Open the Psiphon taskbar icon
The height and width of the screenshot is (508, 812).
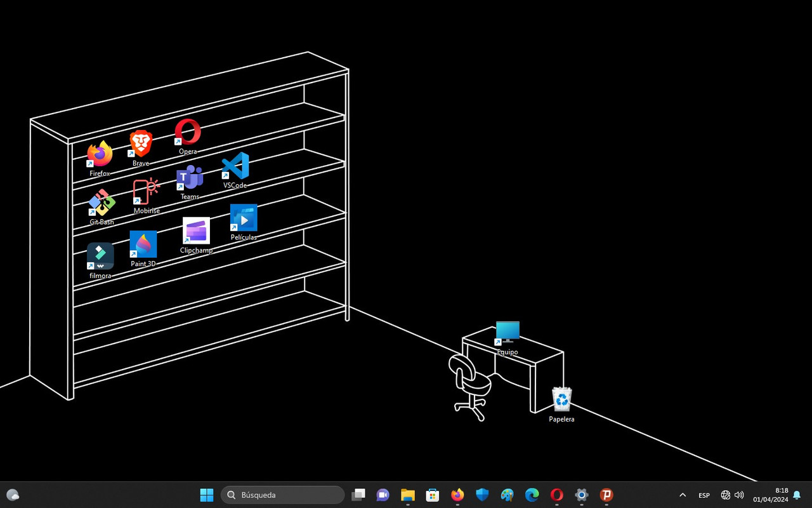point(606,495)
